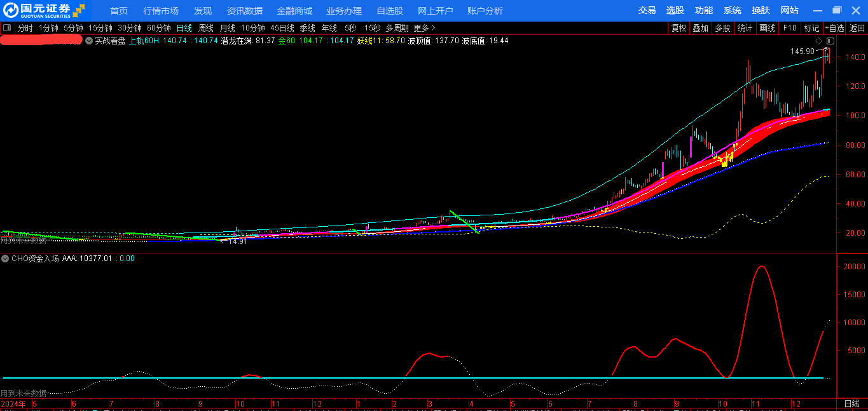Click the CHO资金入场 indicator name
The width and height of the screenshot is (868, 411).
tap(35, 259)
